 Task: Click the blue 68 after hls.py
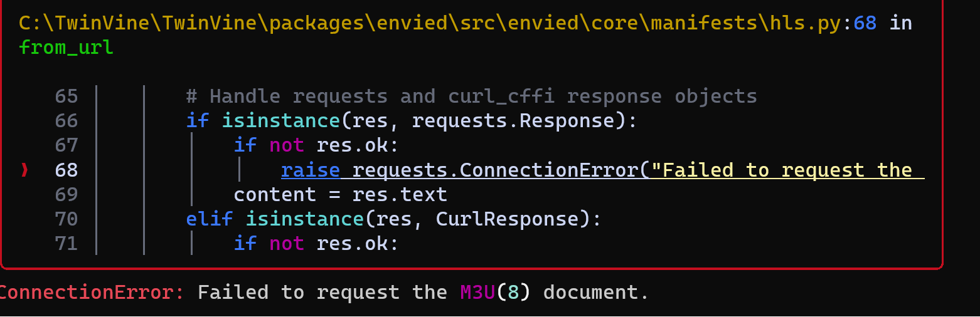865,23
